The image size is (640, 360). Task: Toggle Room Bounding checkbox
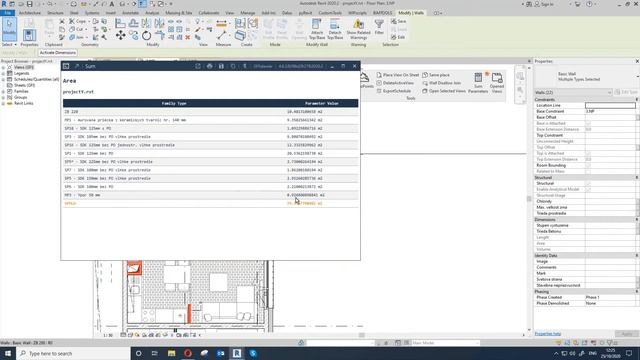588,165
